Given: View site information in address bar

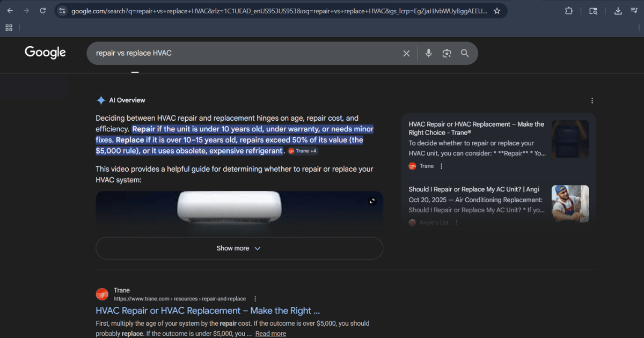Looking at the screenshot, I should (62, 11).
